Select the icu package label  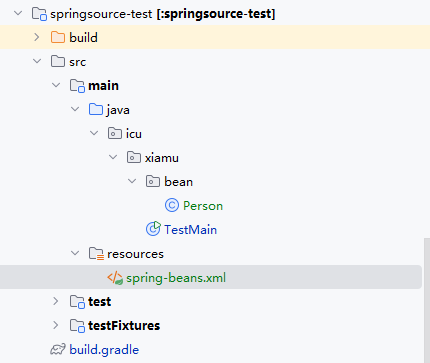click(134, 134)
